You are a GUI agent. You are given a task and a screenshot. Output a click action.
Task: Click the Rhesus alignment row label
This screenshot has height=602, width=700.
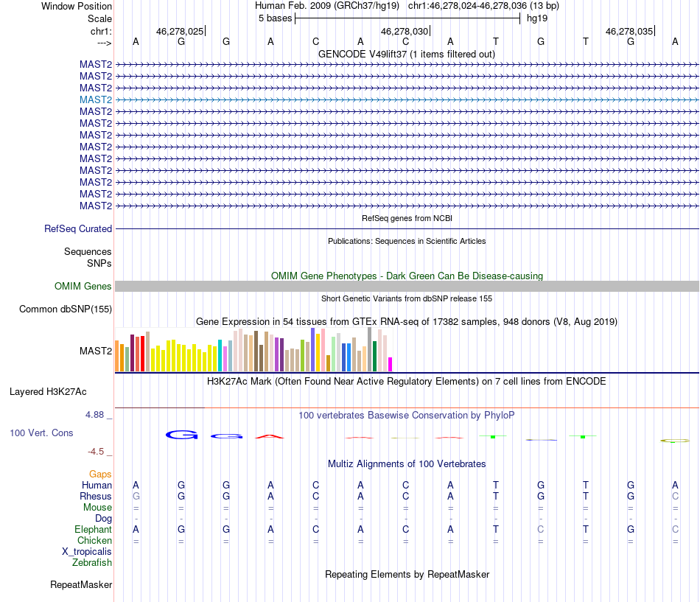point(96,496)
